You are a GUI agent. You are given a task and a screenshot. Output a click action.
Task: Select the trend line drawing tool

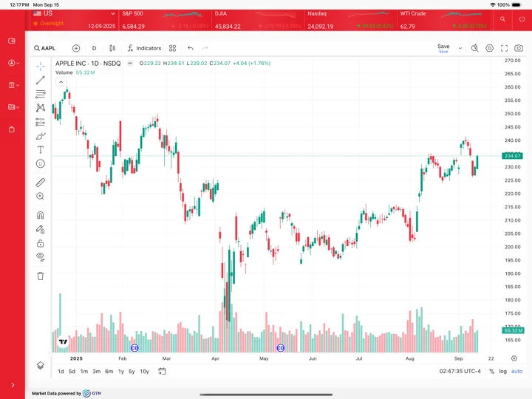pyautogui.click(x=41, y=80)
